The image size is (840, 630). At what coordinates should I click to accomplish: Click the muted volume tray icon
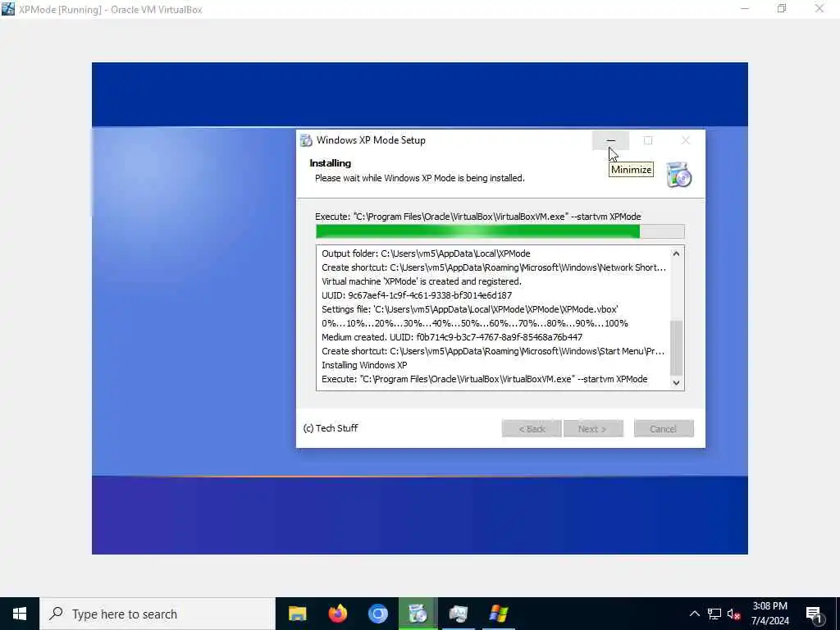(733, 614)
